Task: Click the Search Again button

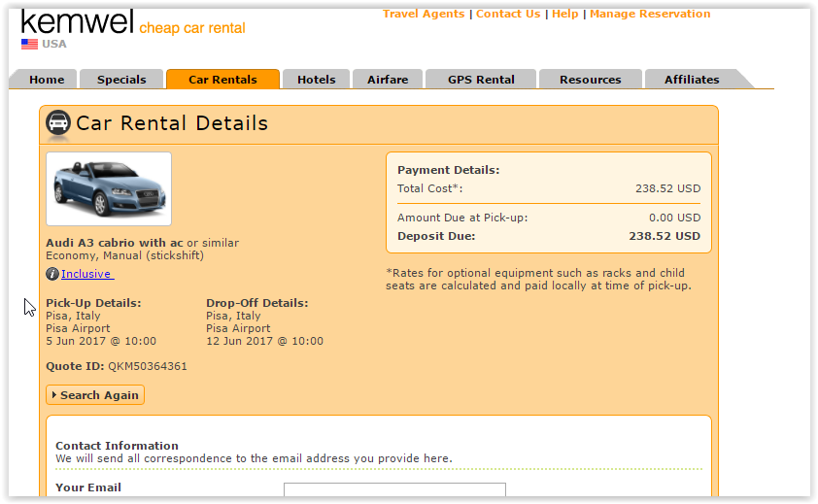Action: [x=95, y=395]
